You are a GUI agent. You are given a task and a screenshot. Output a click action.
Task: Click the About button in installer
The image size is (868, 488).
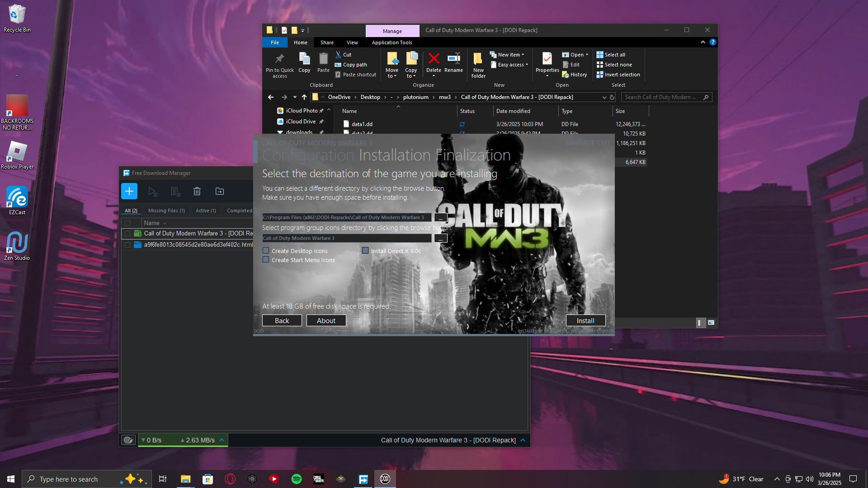click(x=326, y=320)
